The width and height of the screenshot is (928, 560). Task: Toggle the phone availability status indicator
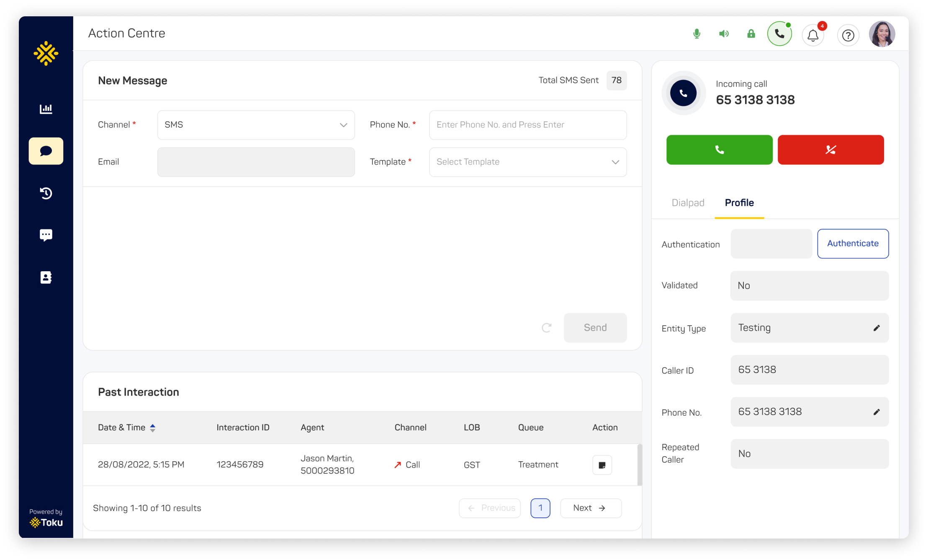(779, 33)
